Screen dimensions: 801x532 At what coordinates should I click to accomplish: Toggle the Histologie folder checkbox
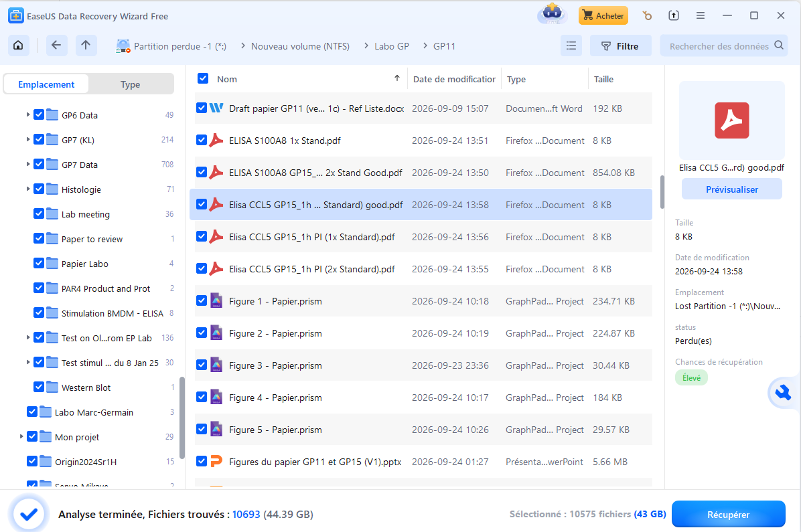(39, 189)
